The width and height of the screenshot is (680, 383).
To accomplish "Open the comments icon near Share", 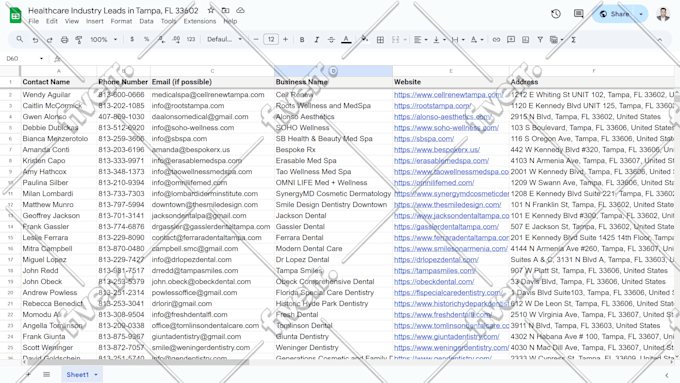I will tap(579, 14).
